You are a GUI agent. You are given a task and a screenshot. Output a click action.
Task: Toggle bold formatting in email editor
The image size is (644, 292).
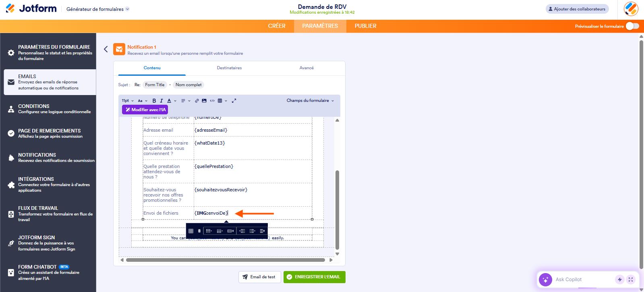point(154,101)
